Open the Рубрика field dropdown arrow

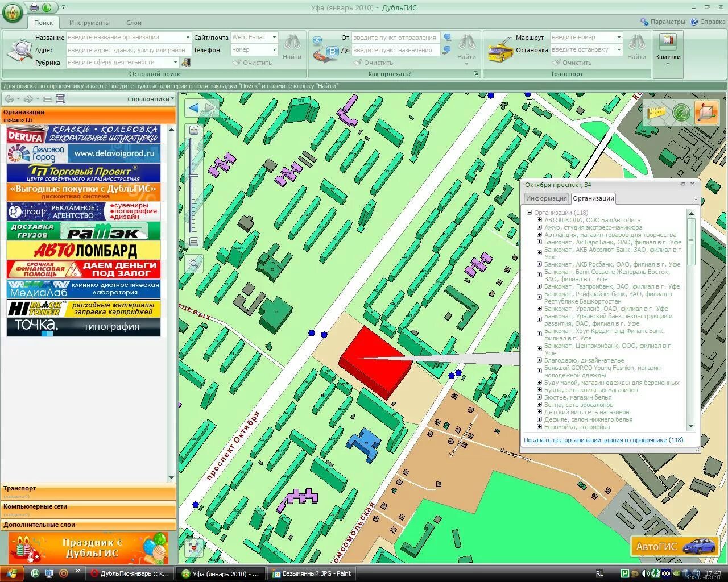(x=175, y=62)
